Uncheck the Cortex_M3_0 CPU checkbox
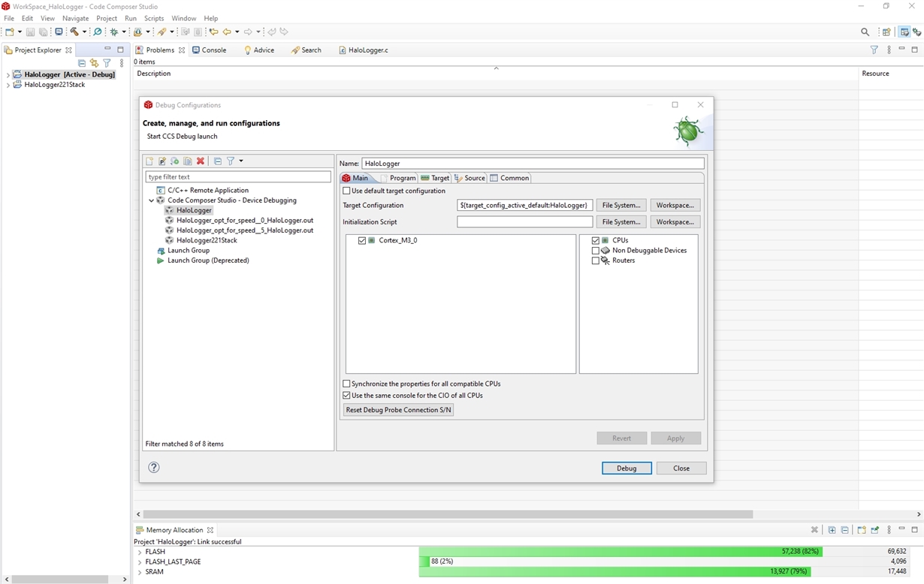This screenshot has width=924, height=584. point(362,240)
